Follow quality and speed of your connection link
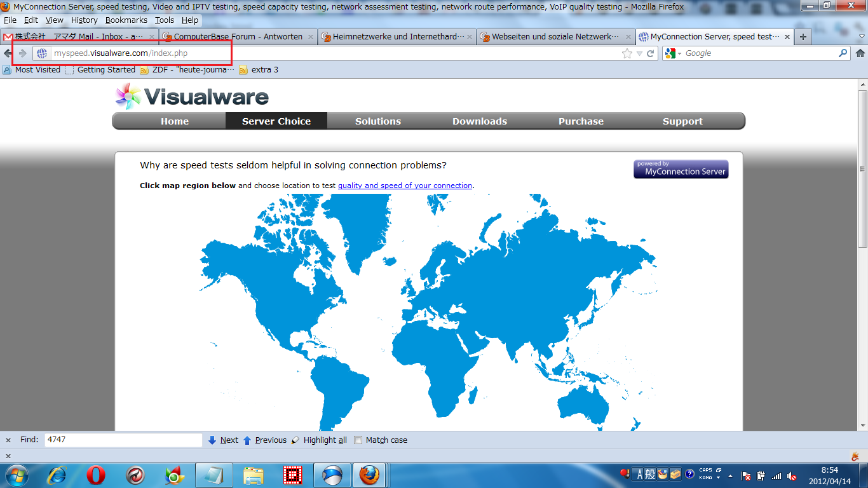This screenshot has width=868, height=488. coord(405,186)
